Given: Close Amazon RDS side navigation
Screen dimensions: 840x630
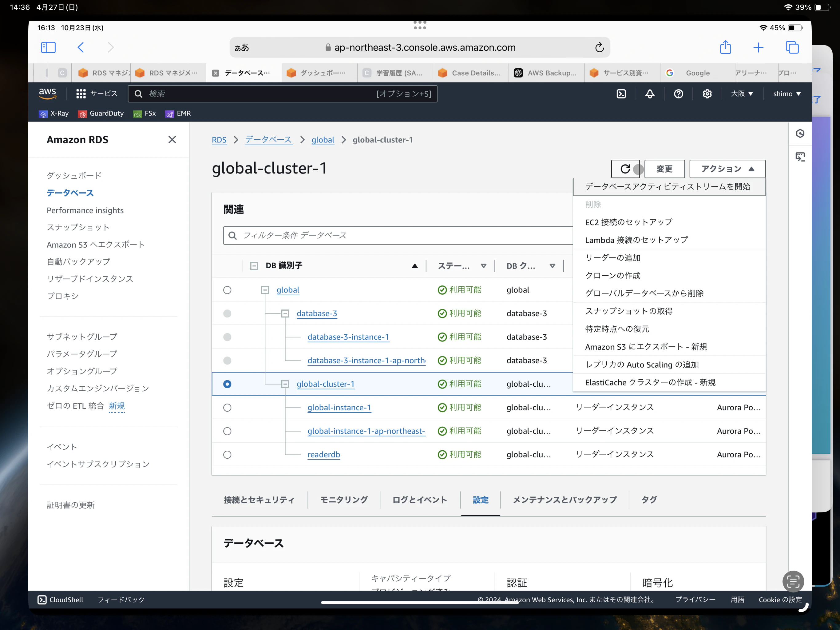Looking at the screenshot, I should pos(172,140).
